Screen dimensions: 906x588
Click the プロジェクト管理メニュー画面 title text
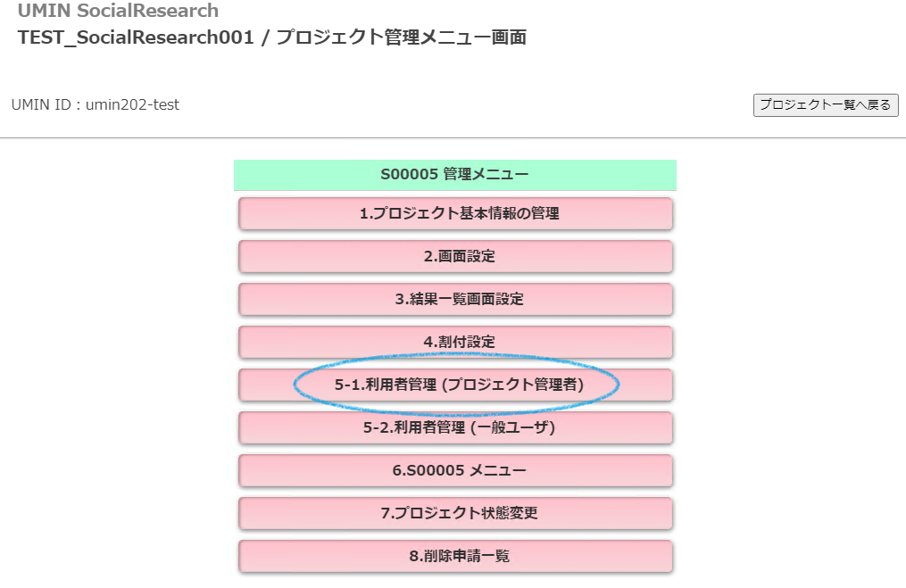tap(401, 38)
